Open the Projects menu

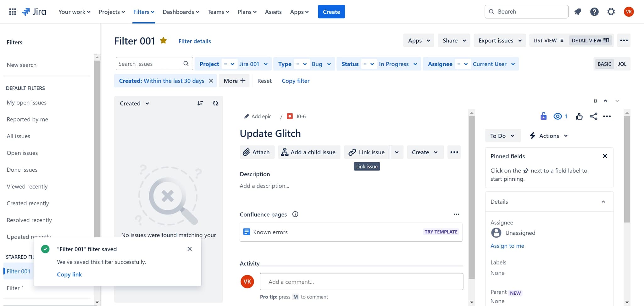pyautogui.click(x=112, y=12)
